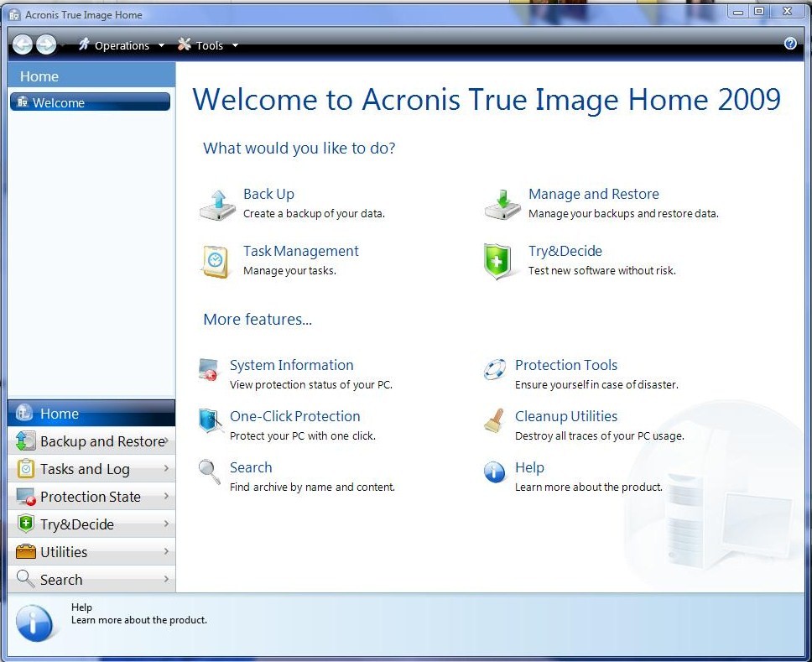The image size is (812, 662).
Task: Click the Back Up text link
Action: point(268,194)
